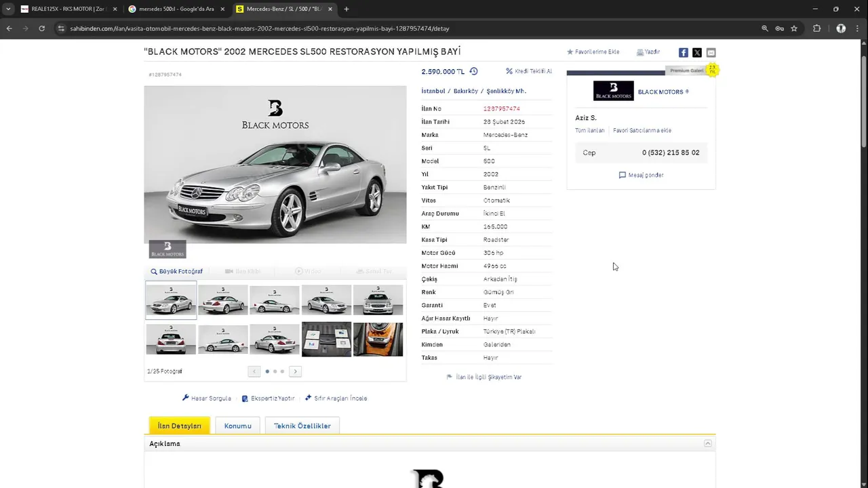
Task: Go to next photo thumbnails page
Action: point(295,371)
